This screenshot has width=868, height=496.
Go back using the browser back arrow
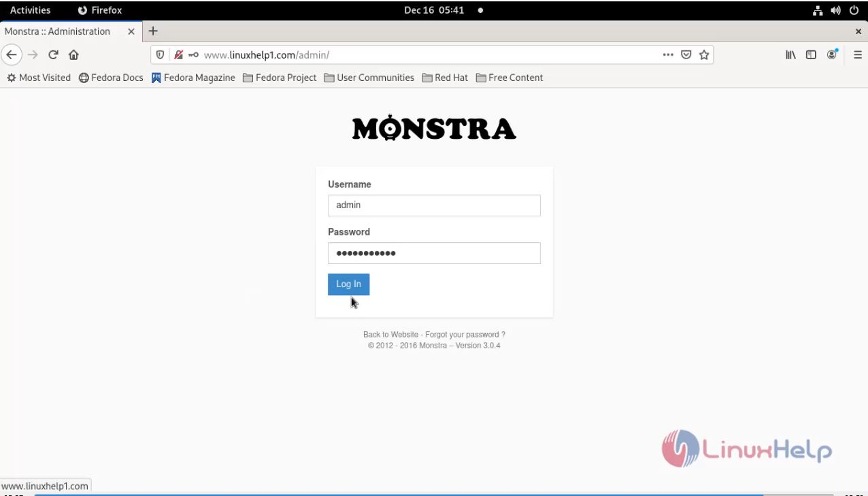click(x=12, y=55)
